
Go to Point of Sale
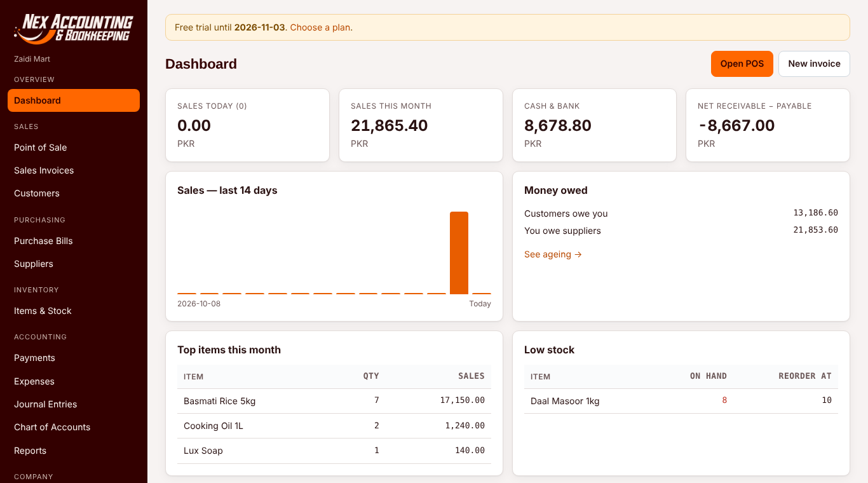[74, 147]
